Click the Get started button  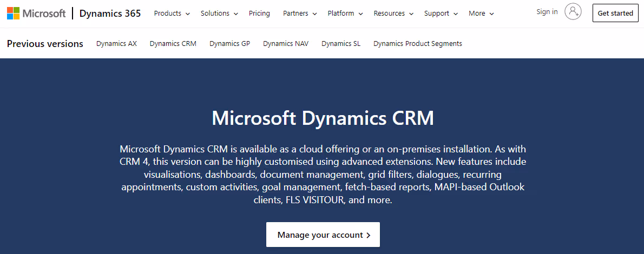[x=615, y=13]
